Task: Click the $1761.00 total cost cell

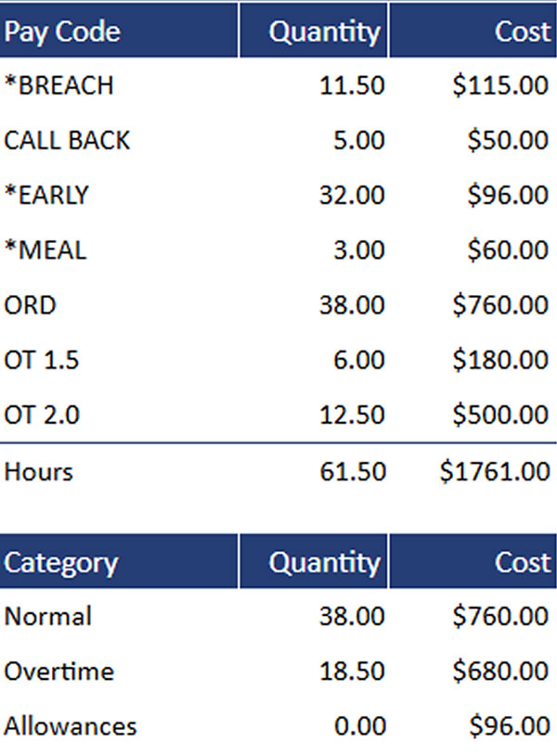Action: (495, 471)
